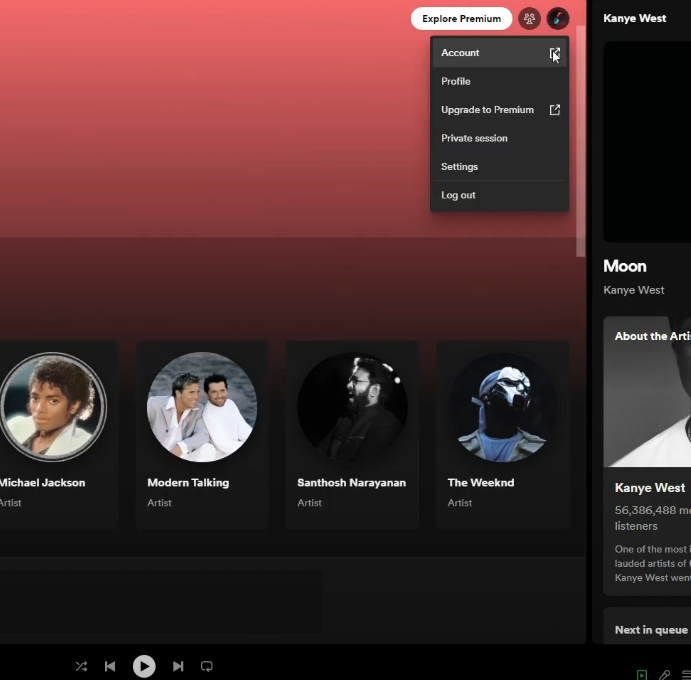
Task: Open lyrics with the microphone icon
Action: coord(665,675)
